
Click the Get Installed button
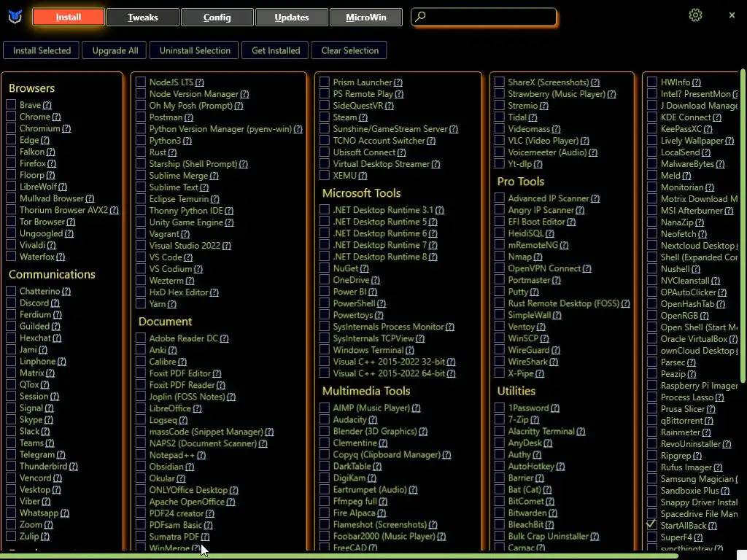point(276,50)
